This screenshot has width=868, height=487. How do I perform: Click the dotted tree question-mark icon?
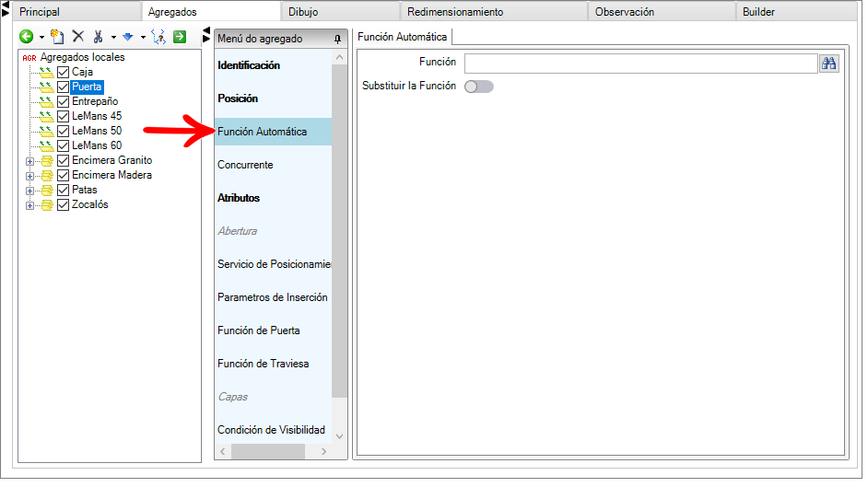pyautogui.click(x=158, y=37)
